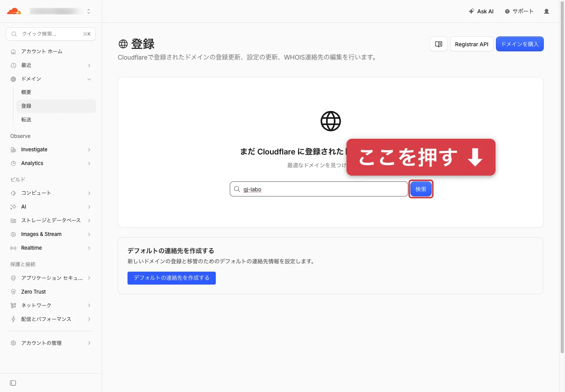Click the large globe icon in the card
Image resolution: width=565 pixels, height=392 pixels.
331,121
